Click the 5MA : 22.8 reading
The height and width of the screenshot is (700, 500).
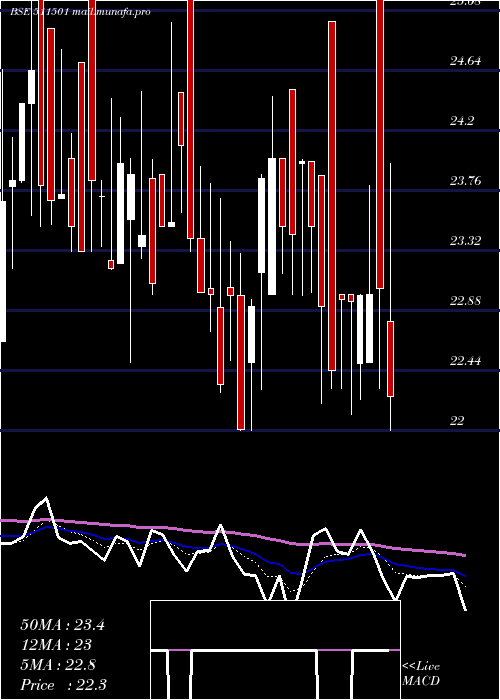58,665
